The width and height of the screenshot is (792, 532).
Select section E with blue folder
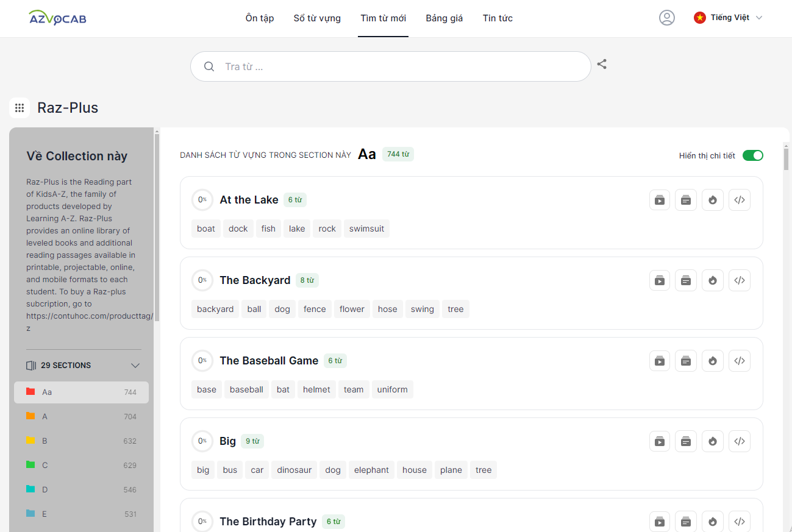[81, 514]
